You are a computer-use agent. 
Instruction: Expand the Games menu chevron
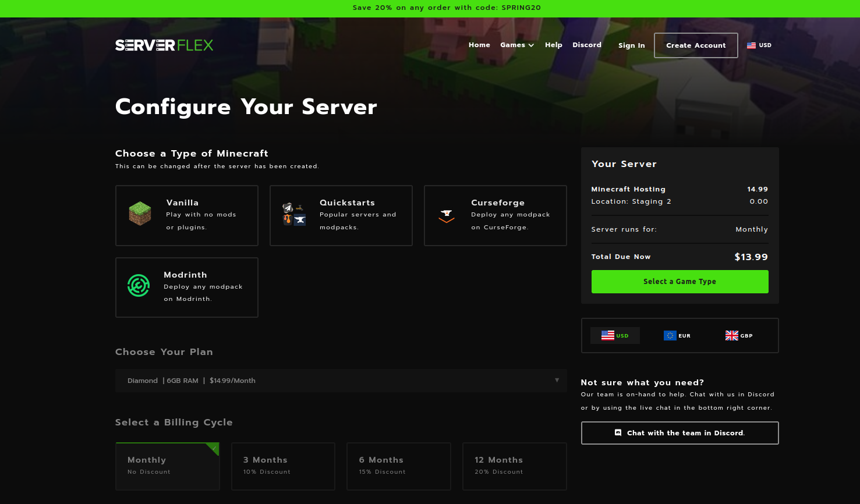(x=531, y=45)
